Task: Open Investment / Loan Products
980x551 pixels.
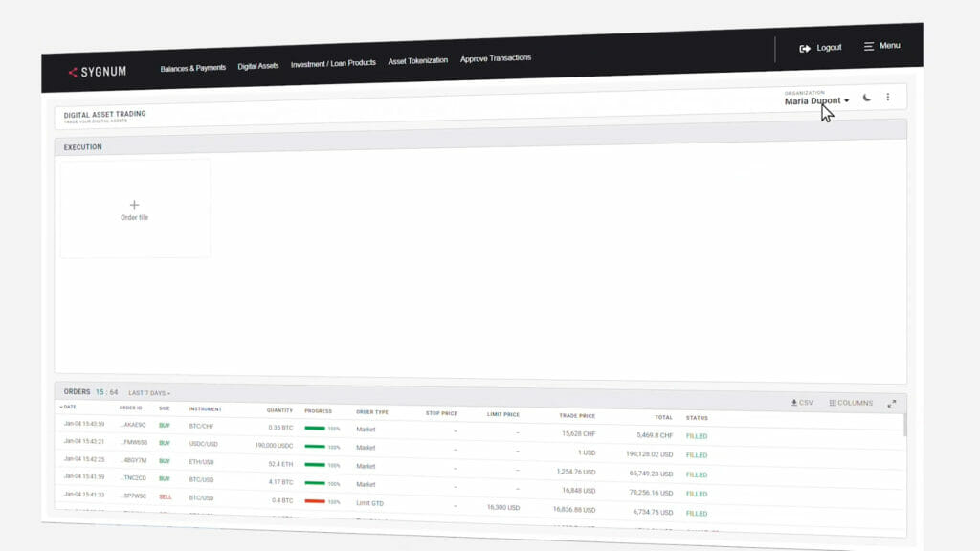Action: (x=333, y=63)
